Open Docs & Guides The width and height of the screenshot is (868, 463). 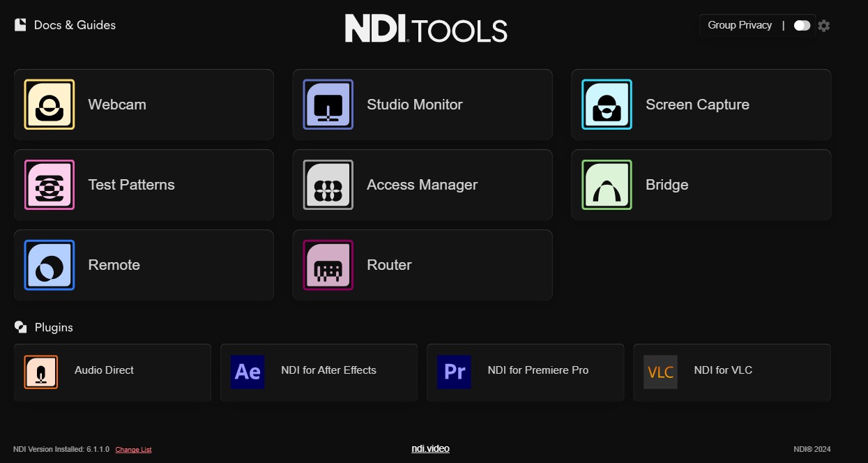(64, 24)
